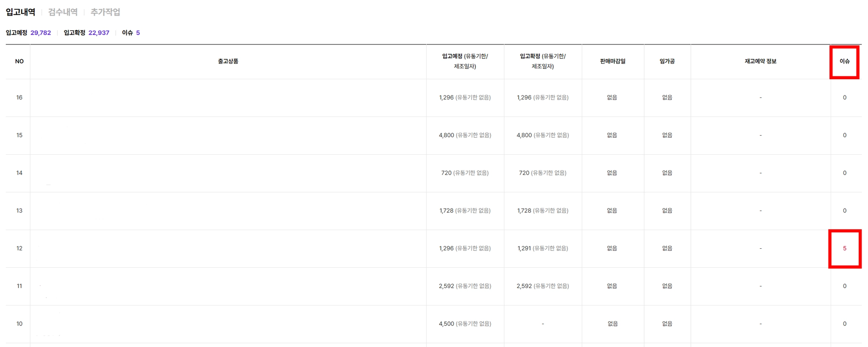Click the 입고확정 total 22,937

pos(99,33)
